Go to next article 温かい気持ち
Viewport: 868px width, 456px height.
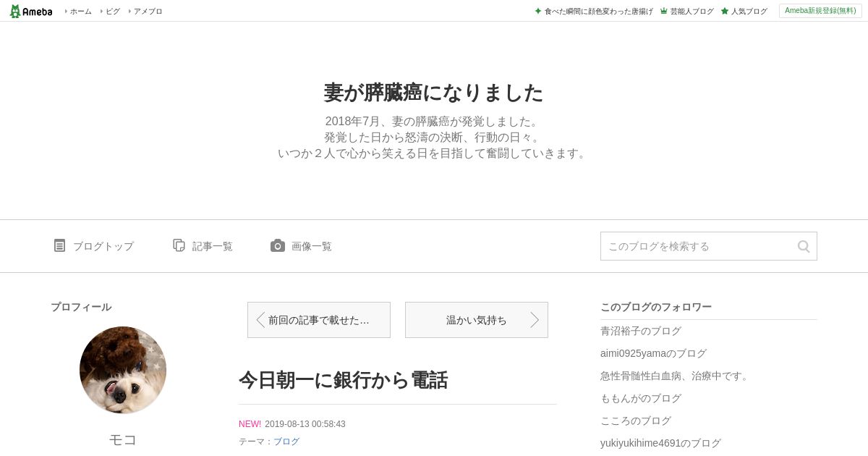click(477, 320)
